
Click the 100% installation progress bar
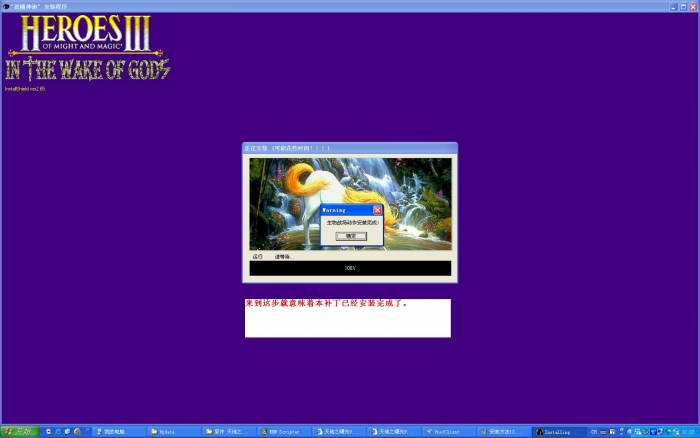tap(350, 268)
